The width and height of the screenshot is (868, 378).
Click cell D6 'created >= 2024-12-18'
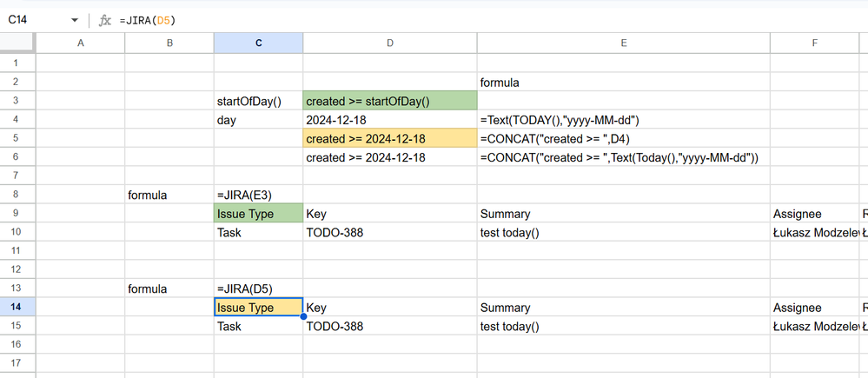click(x=390, y=157)
